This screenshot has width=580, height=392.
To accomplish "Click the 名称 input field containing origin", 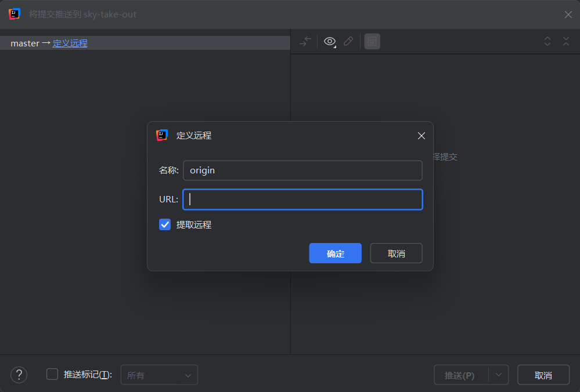I will [302, 170].
